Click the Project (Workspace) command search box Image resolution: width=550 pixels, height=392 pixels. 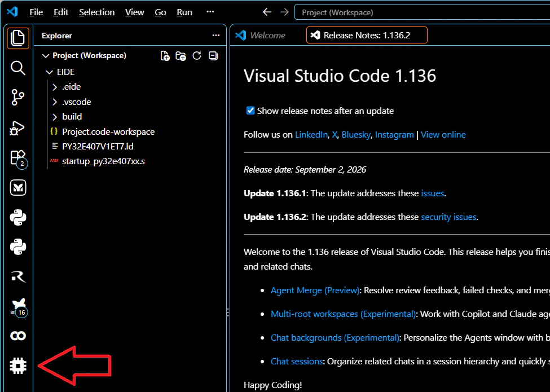423,12
